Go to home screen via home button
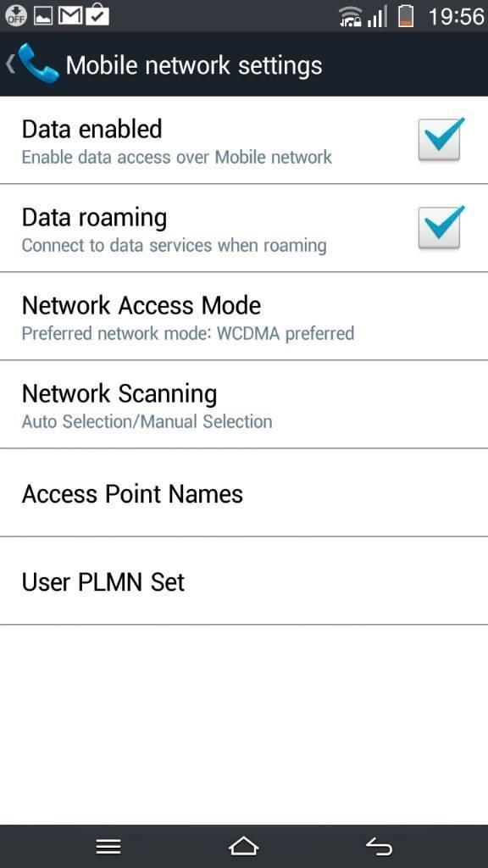 click(x=243, y=846)
